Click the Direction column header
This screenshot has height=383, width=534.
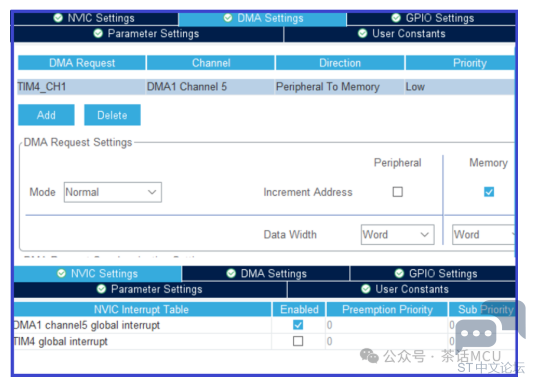[x=340, y=63]
